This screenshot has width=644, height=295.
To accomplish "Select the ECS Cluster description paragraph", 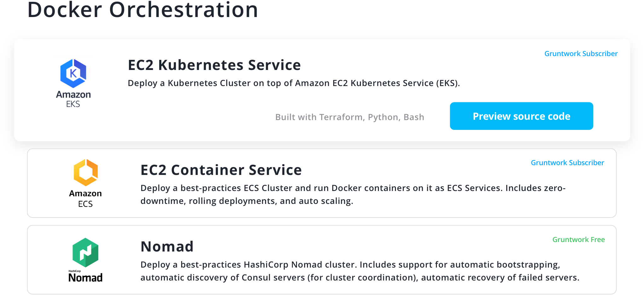I will tap(353, 194).
